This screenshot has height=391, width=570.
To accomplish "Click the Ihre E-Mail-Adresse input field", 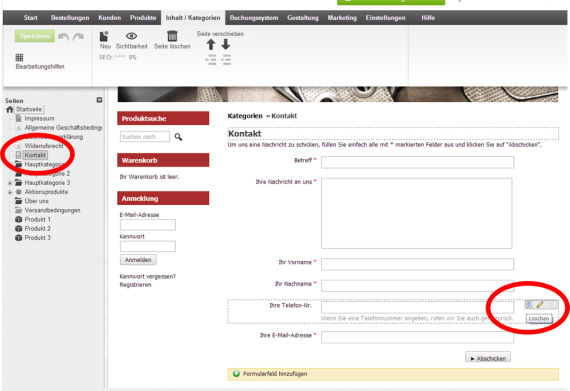I will click(x=417, y=337).
